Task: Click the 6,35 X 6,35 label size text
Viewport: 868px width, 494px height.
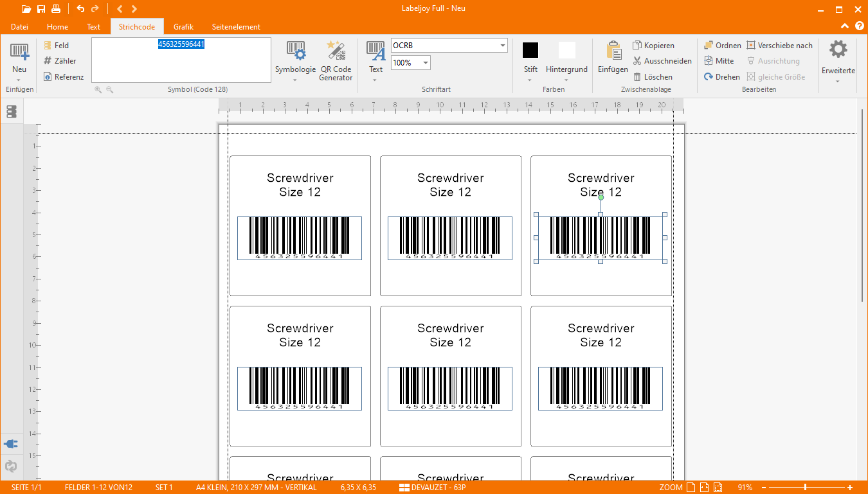Action: (x=358, y=488)
